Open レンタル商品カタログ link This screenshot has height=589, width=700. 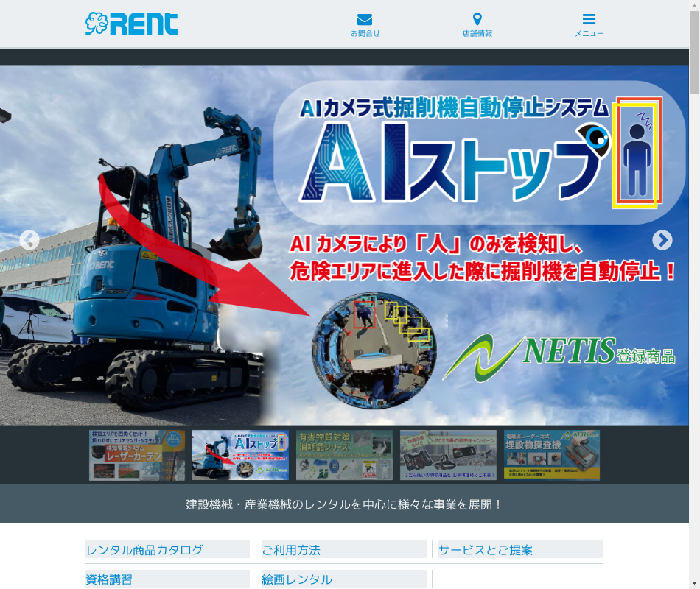click(x=145, y=550)
